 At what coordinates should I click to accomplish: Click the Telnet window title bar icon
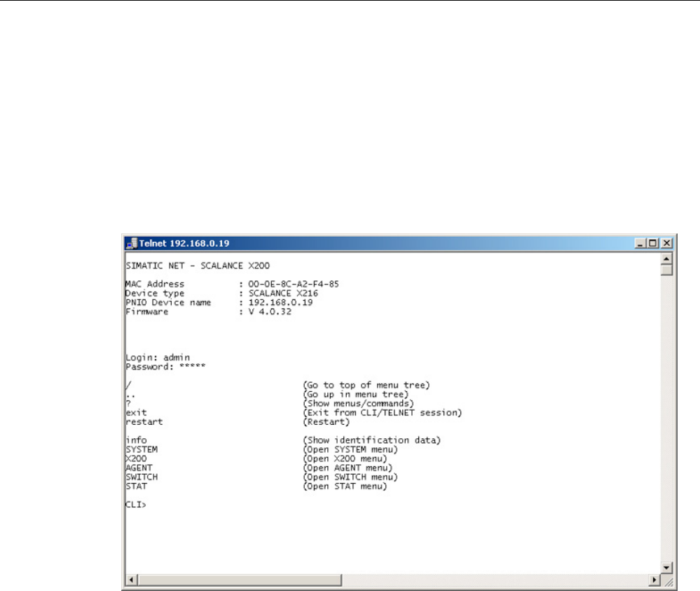coord(132,243)
